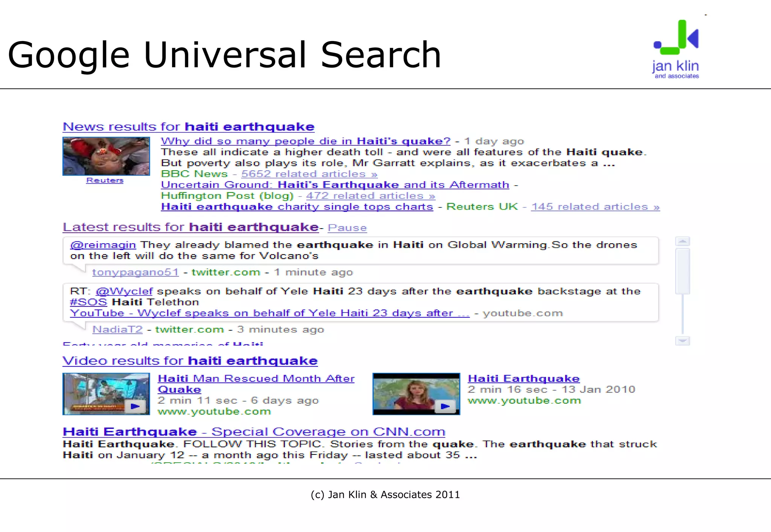View 145 related articles link
This screenshot has height=532, width=771.
tap(595, 207)
